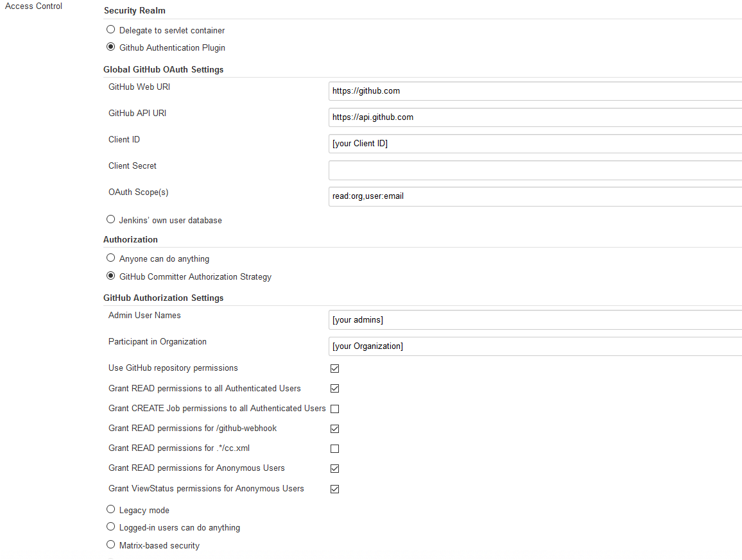Select Anyone can do anything authorization
The height and width of the screenshot is (560, 742).
click(x=110, y=257)
